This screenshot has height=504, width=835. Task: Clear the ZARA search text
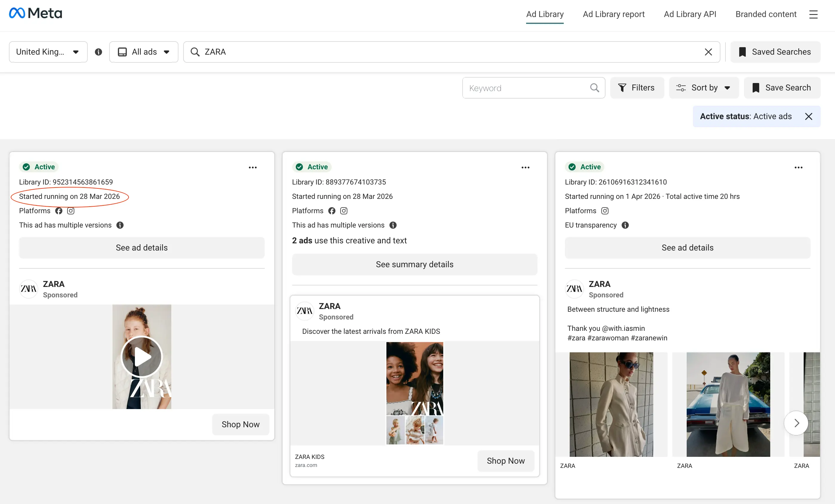[x=708, y=52]
